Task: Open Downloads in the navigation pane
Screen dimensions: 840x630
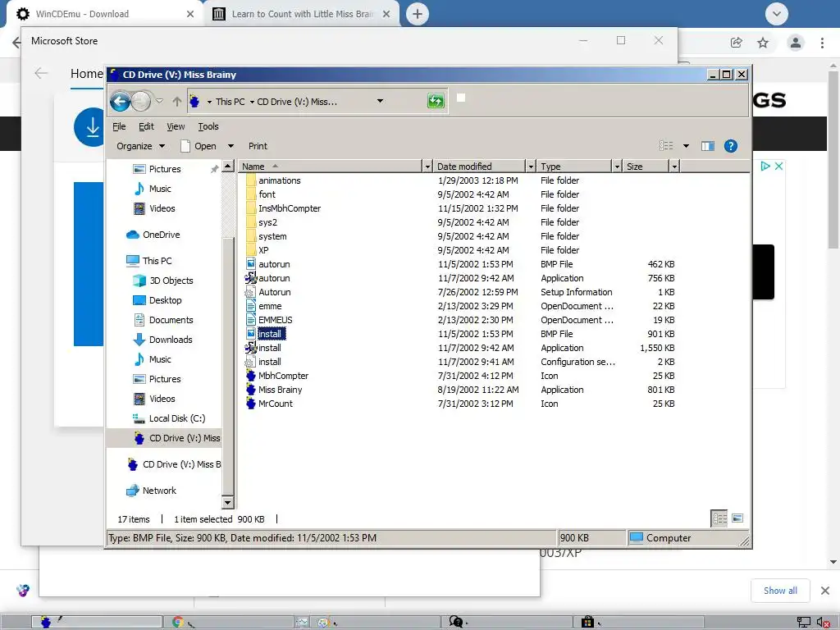Action: pos(162,340)
